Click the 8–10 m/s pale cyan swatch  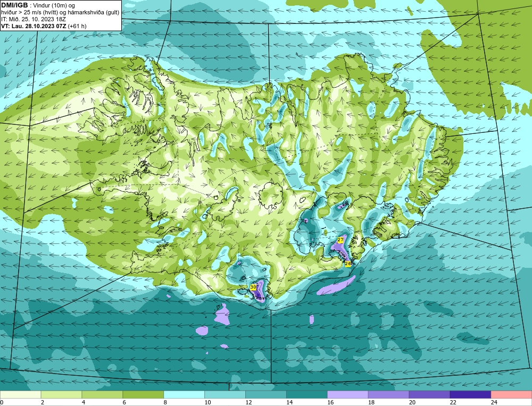184,395
